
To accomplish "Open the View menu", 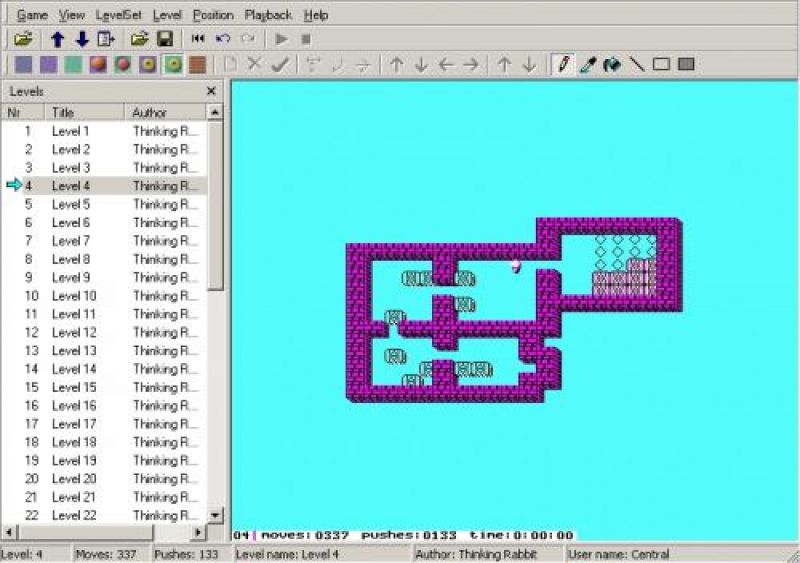I will 71,15.
